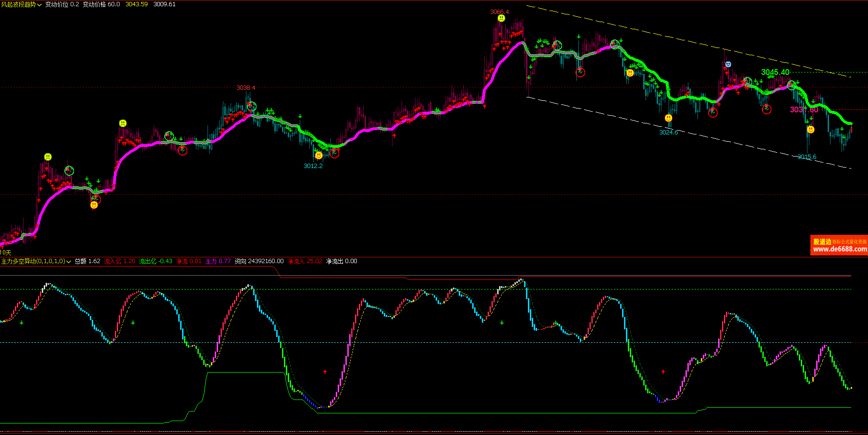The height and width of the screenshot is (435, 868).
Task: Click the green-circled marker below 3038.4 label
Action: coord(251,106)
